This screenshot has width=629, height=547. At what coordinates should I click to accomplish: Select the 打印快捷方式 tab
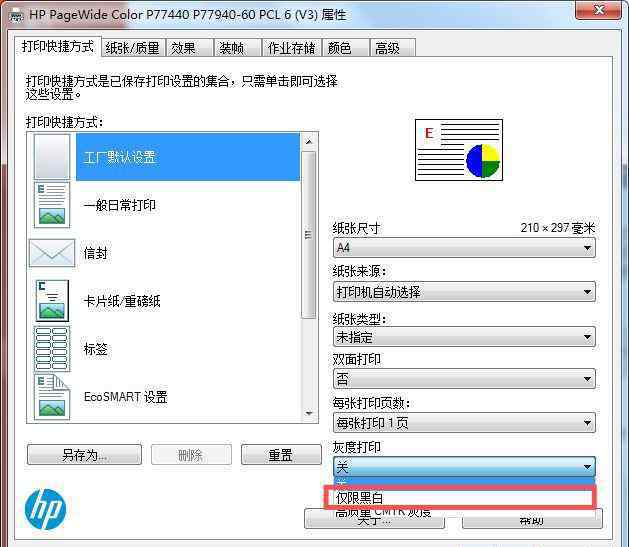58,47
